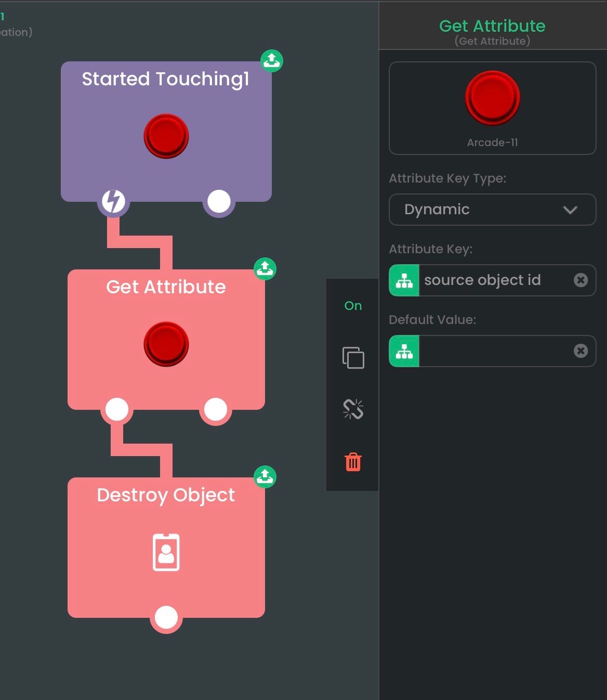The width and height of the screenshot is (607, 700).
Task: Click the ID card icon in Destroy Object
Action: [x=166, y=552]
